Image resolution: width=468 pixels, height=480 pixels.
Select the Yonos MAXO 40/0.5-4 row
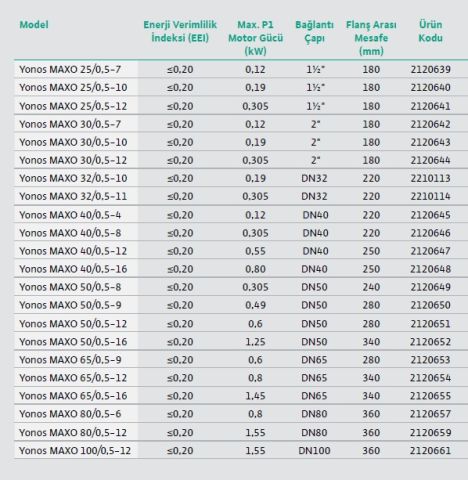click(241, 214)
